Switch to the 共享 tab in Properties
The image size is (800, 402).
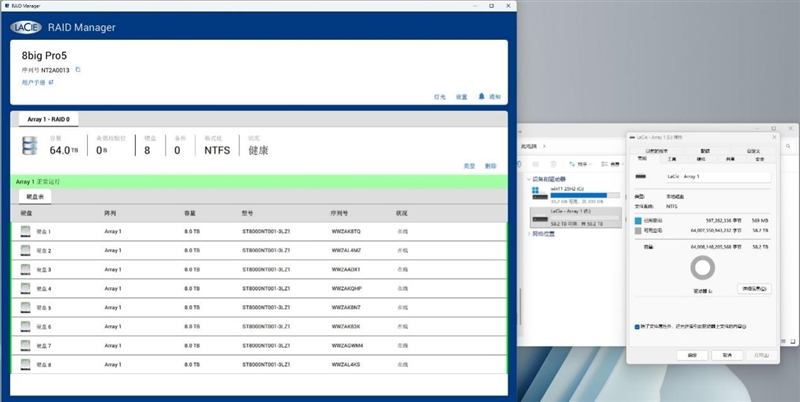pyautogui.click(x=730, y=160)
